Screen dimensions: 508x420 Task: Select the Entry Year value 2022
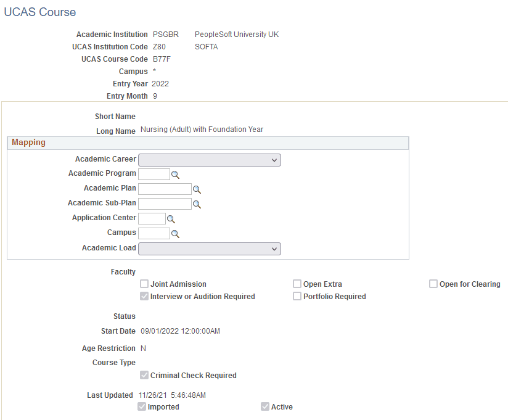[x=160, y=84]
